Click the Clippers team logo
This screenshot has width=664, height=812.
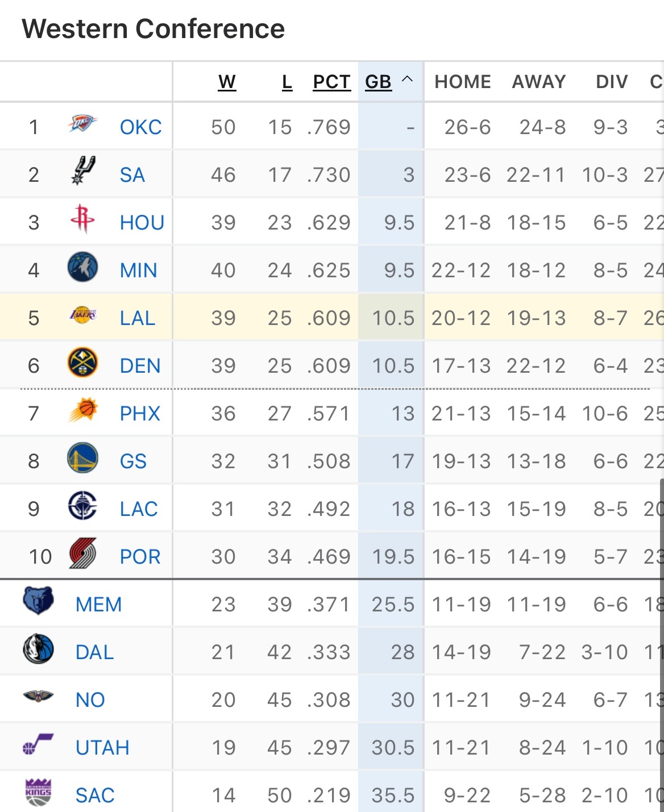(x=82, y=506)
